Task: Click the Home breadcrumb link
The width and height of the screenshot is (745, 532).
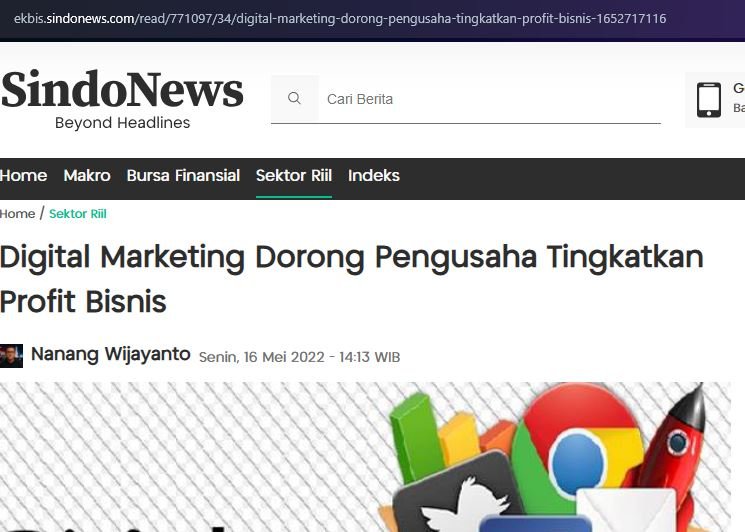Action: (x=18, y=214)
